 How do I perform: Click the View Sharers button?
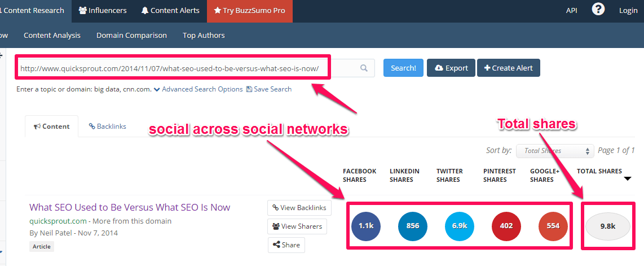297,226
